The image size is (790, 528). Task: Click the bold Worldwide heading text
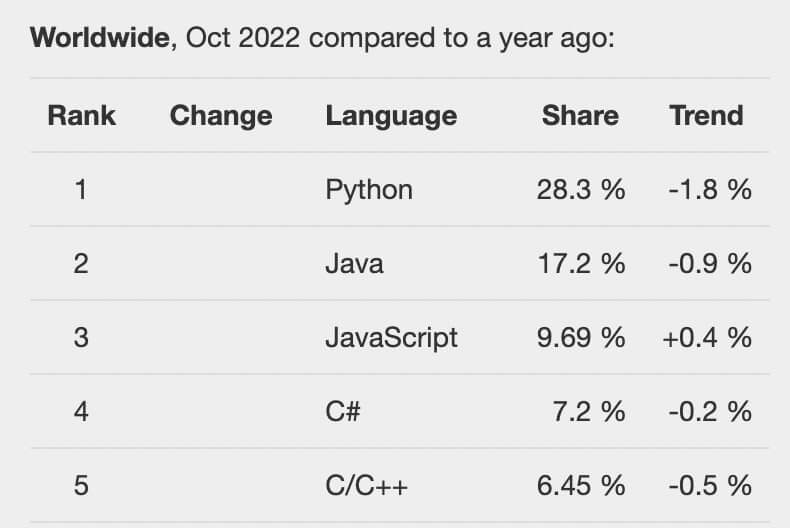tap(100, 38)
